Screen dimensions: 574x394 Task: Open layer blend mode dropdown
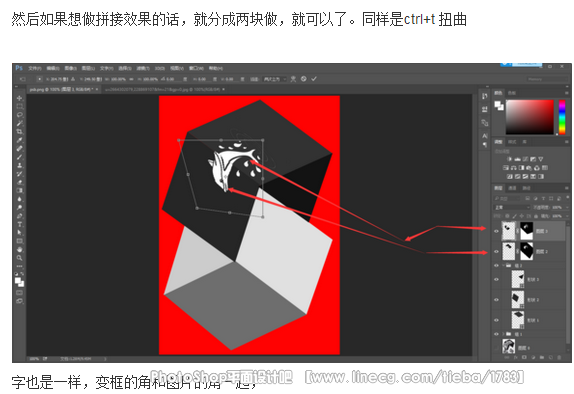click(x=512, y=207)
